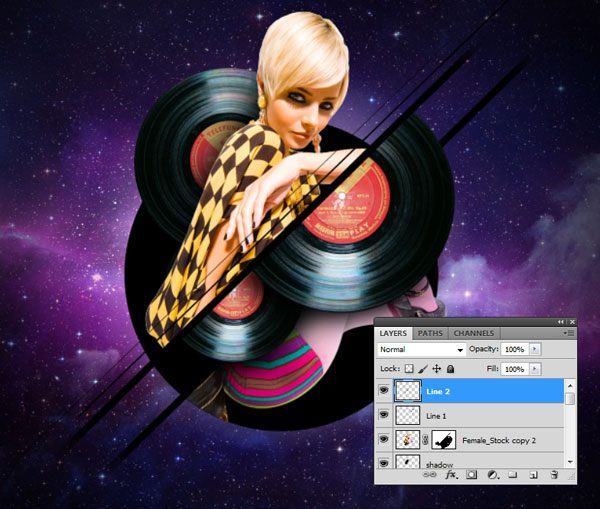Open the layer style fx menu
Viewport: 600px width, 509px height.
451,475
